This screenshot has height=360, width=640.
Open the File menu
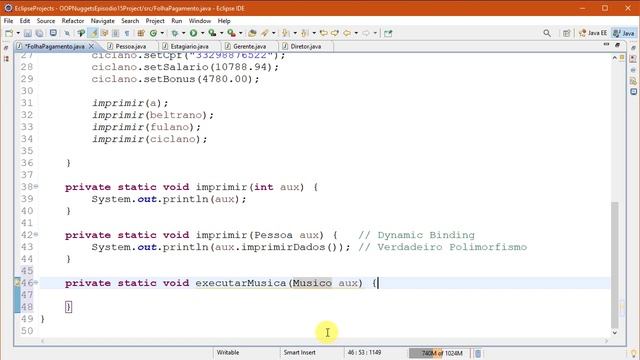click(8, 21)
